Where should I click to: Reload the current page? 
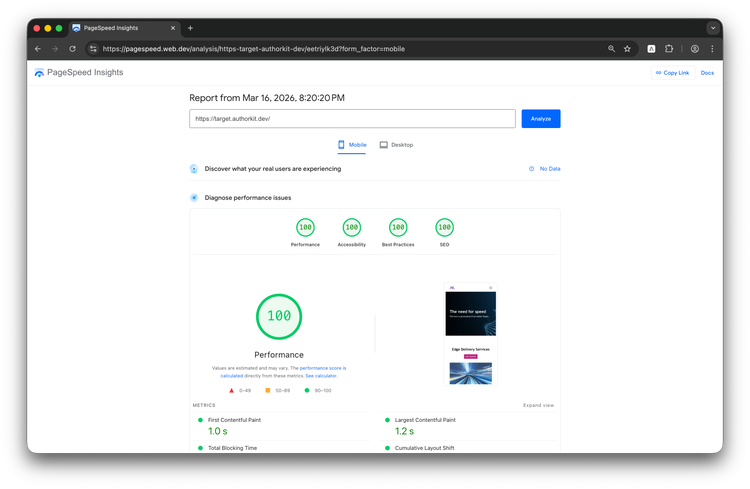tap(72, 48)
